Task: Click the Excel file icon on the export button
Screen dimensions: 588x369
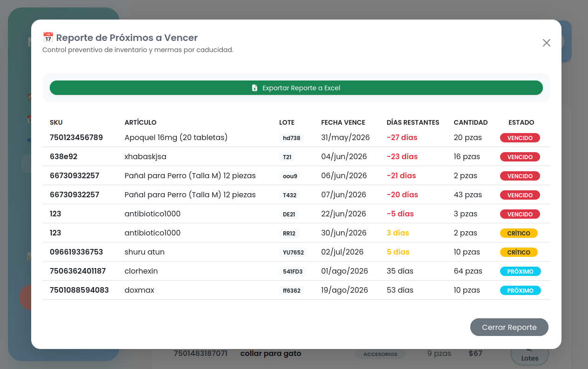Action: point(254,88)
